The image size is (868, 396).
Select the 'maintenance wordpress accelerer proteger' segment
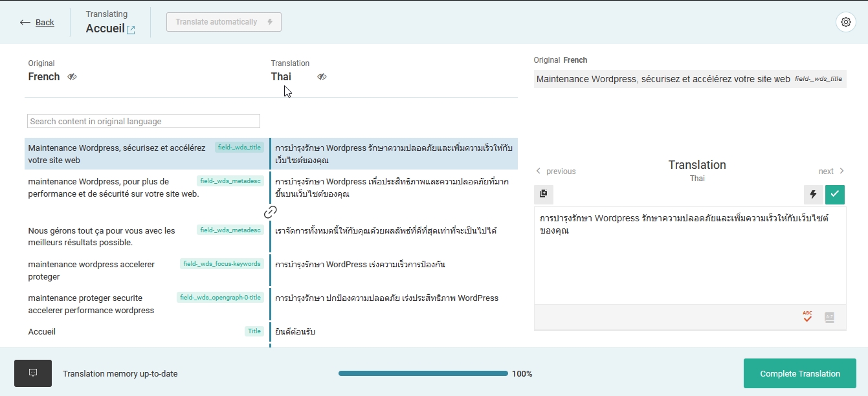[x=91, y=270]
